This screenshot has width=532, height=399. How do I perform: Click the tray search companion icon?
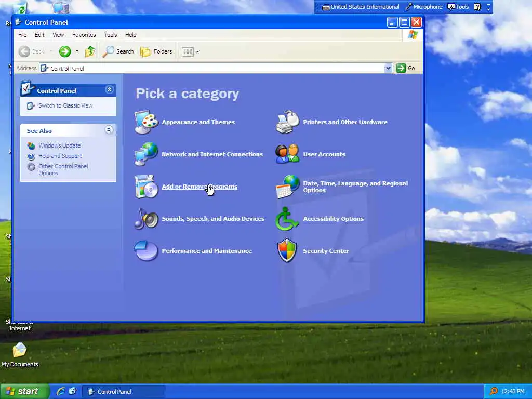(x=494, y=391)
